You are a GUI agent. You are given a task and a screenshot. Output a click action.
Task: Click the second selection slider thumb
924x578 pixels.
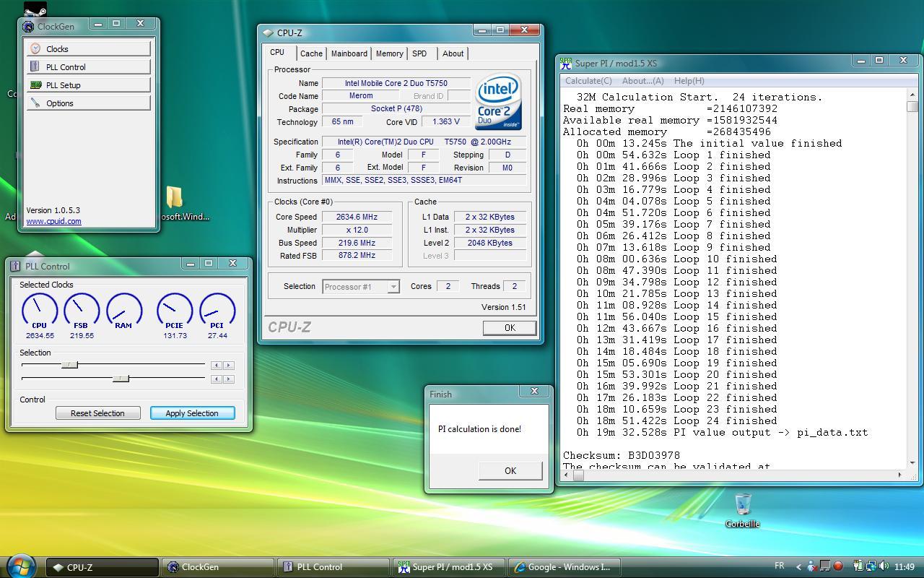[121, 379]
